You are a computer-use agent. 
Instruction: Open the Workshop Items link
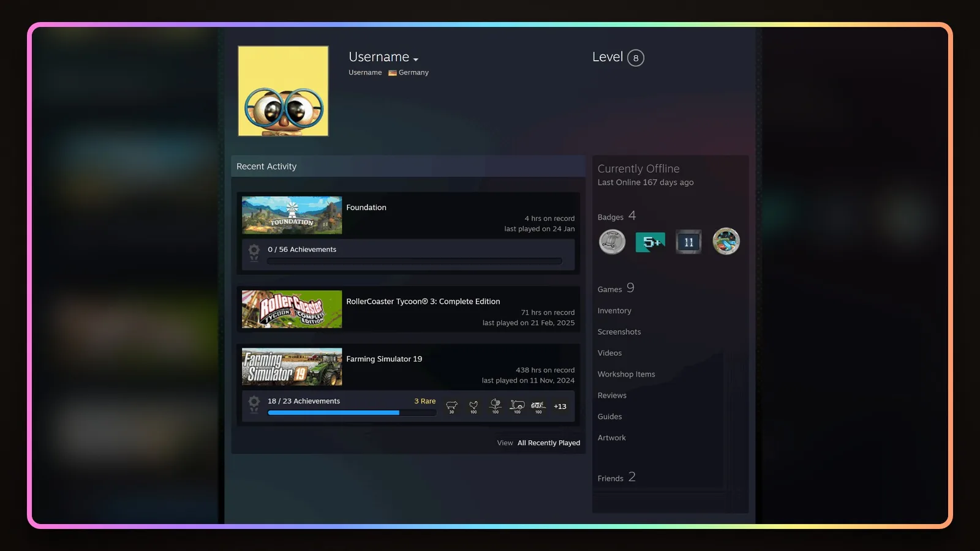pos(627,374)
